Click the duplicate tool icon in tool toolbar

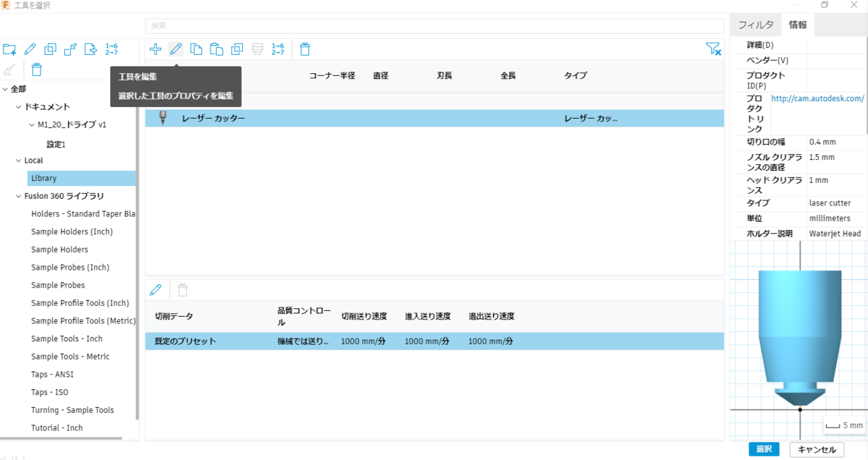coord(237,49)
